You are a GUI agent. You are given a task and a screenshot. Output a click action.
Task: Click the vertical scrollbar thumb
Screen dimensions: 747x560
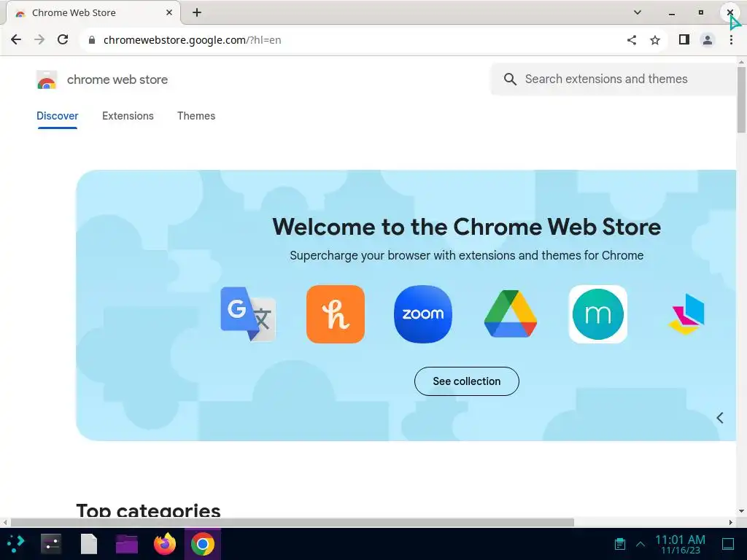741,99
